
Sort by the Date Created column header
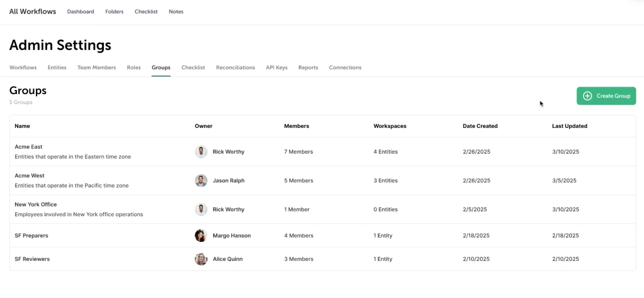pyautogui.click(x=480, y=126)
